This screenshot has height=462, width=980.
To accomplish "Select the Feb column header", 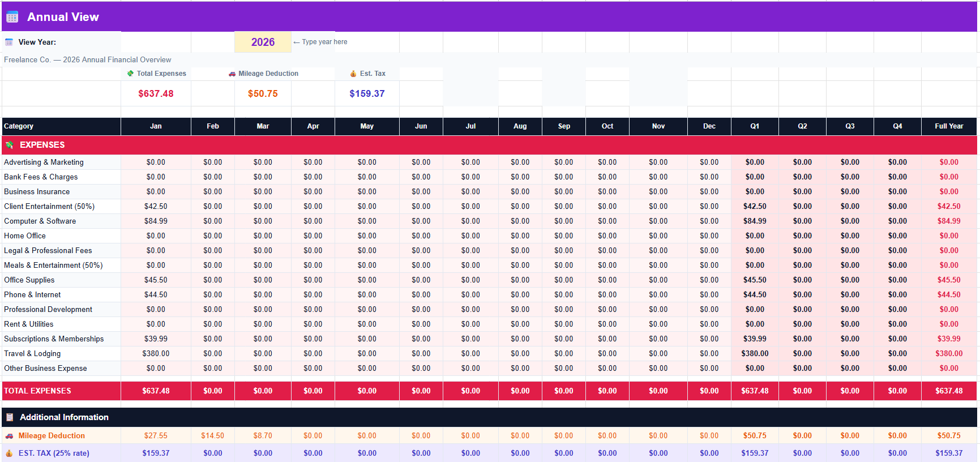I will pyautogui.click(x=213, y=126).
